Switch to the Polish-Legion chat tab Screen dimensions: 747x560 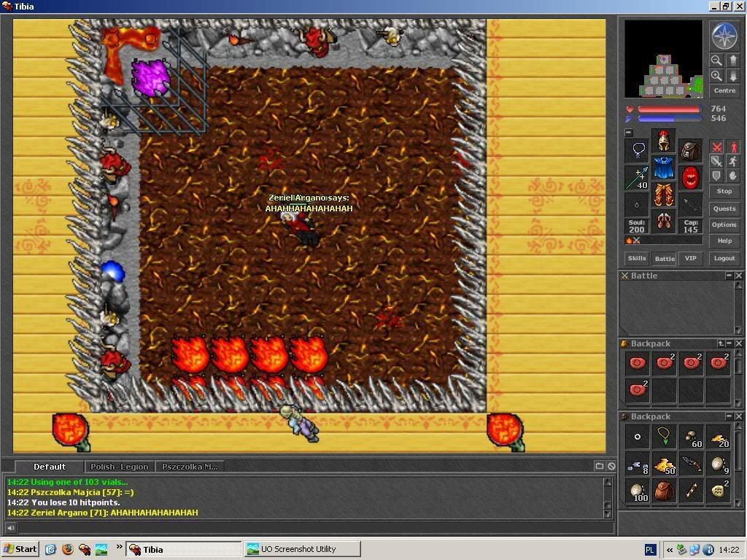(x=120, y=467)
